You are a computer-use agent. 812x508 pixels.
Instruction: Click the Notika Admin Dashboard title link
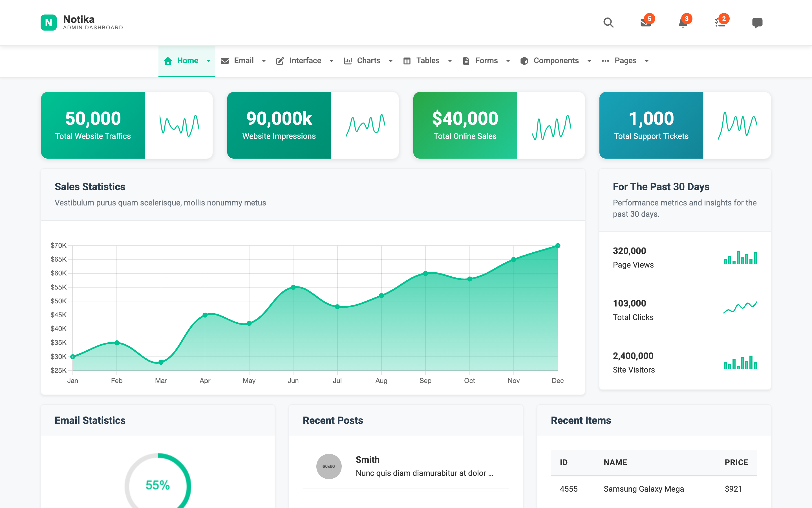click(x=93, y=22)
